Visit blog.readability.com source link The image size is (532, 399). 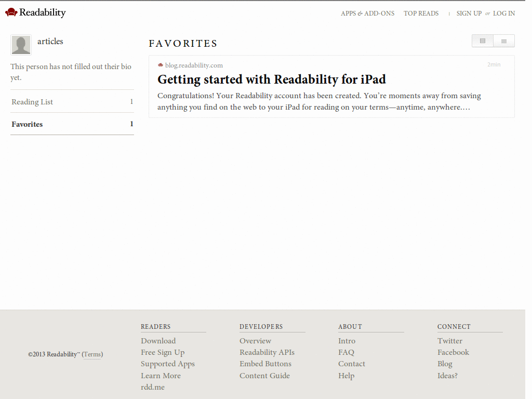pos(193,65)
